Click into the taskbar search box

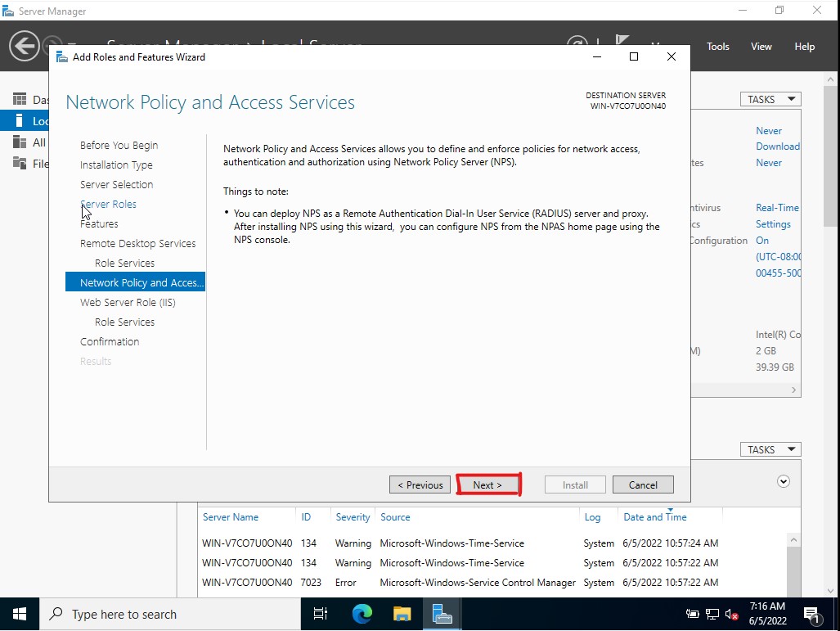(x=170, y=614)
